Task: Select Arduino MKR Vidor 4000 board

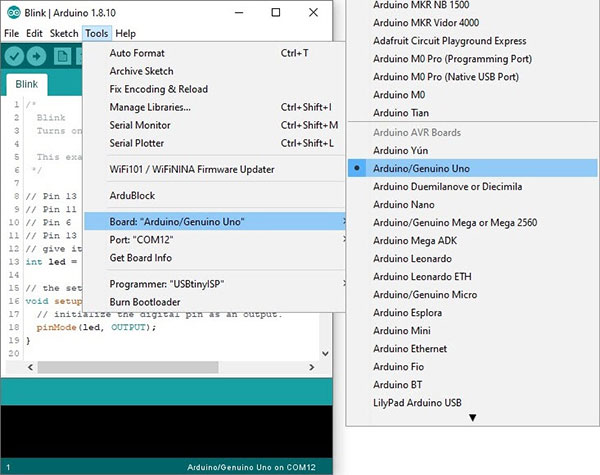Action: (473, 23)
